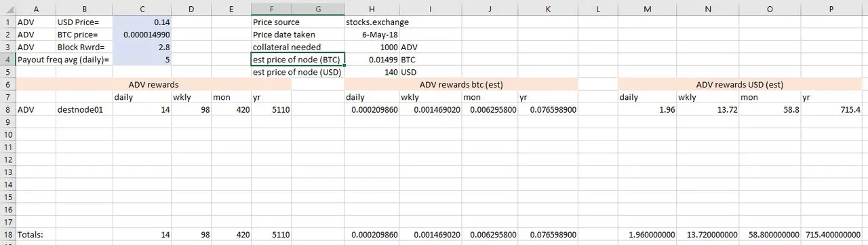The image size is (868, 245).
Task: Select 'Payout freq avg (daily)=' cell
Action: pos(64,60)
